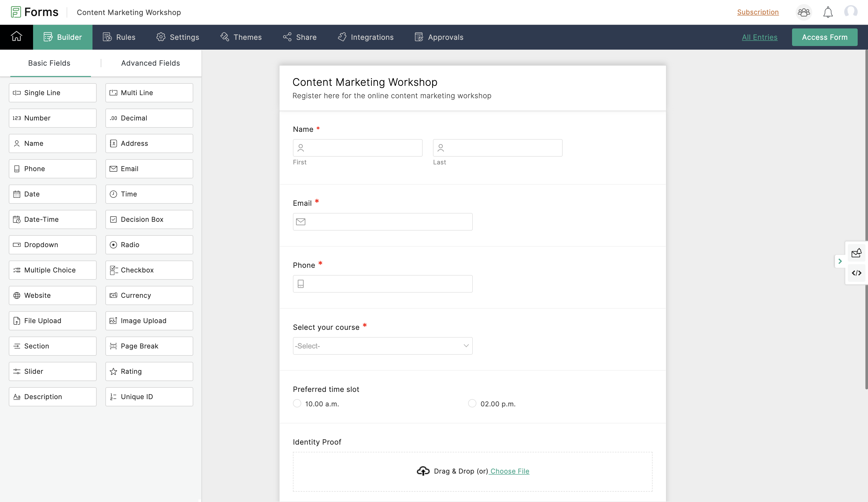The image size is (868, 502).
Task: Click the Access Form button
Action: tap(825, 37)
